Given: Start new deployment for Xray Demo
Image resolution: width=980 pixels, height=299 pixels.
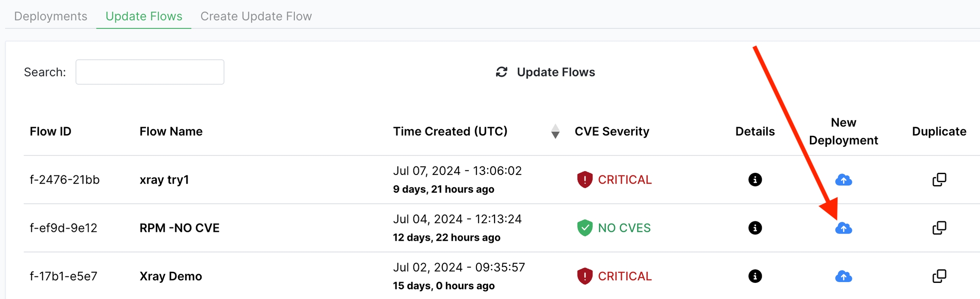Looking at the screenshot, I should pyautogui.click(x=843, y=277).
